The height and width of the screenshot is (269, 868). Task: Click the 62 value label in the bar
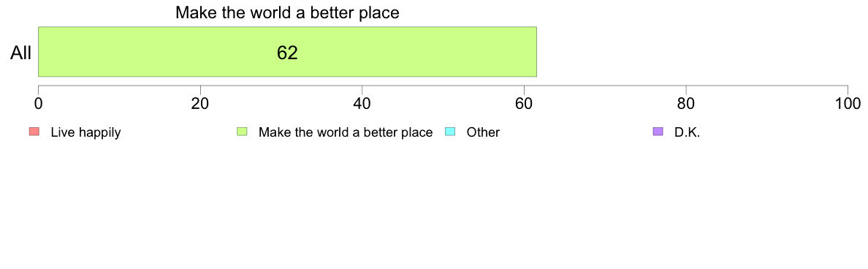tap(287, 53)
